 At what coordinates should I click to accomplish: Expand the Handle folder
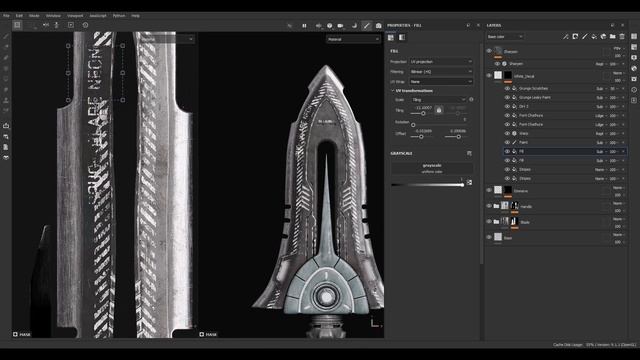[496, 206]
